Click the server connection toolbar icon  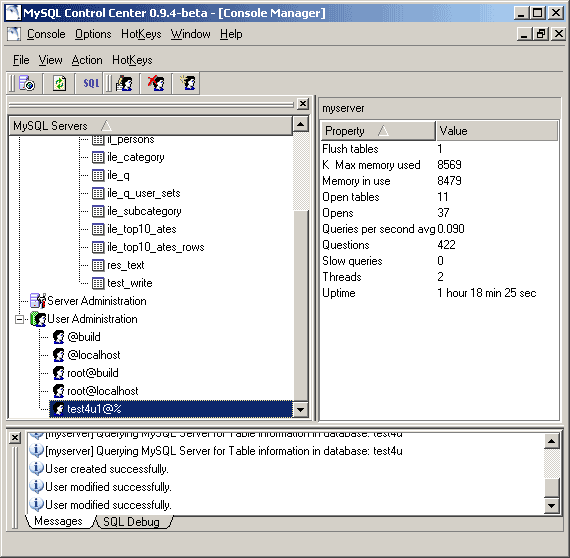click(27, 83)
